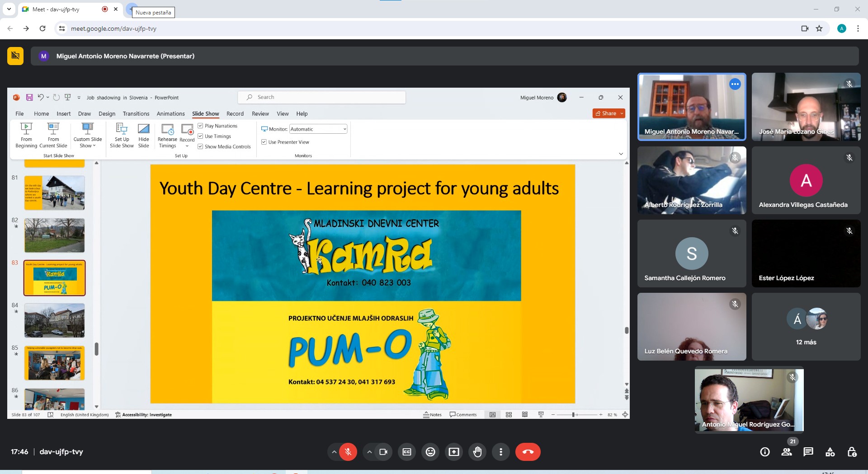Raise hand in the meeting
Viewport: 868px width, 474px height.
(x=477, y=452)
